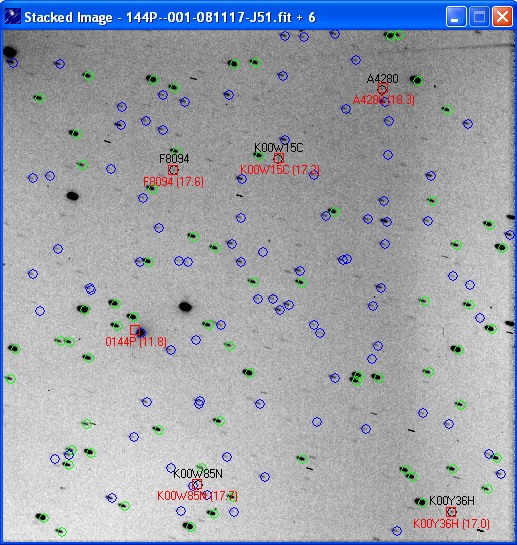Select the red K00W15C (17.2) label
Image resolution: width=517 pixels, height=545 pixels.
(280, 170)
